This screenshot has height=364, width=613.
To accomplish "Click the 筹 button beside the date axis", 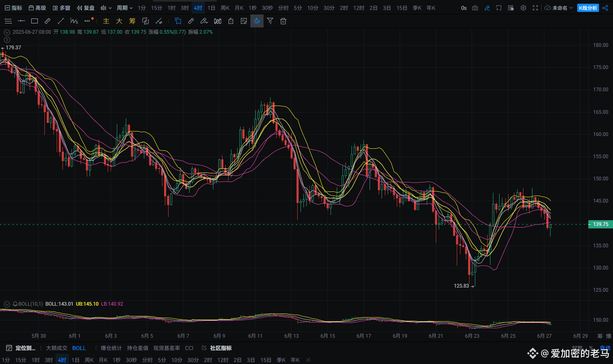I will click(600, 336).
